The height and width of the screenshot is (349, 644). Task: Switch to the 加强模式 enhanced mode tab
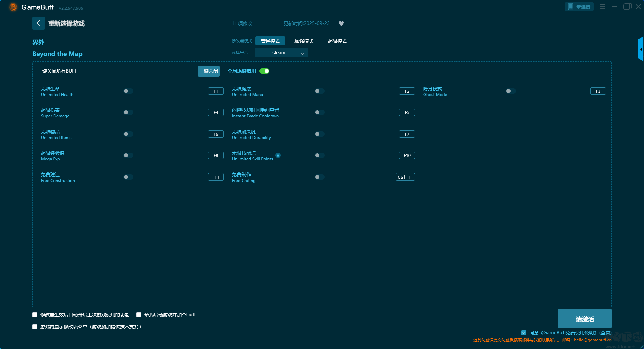coord(304,41)
